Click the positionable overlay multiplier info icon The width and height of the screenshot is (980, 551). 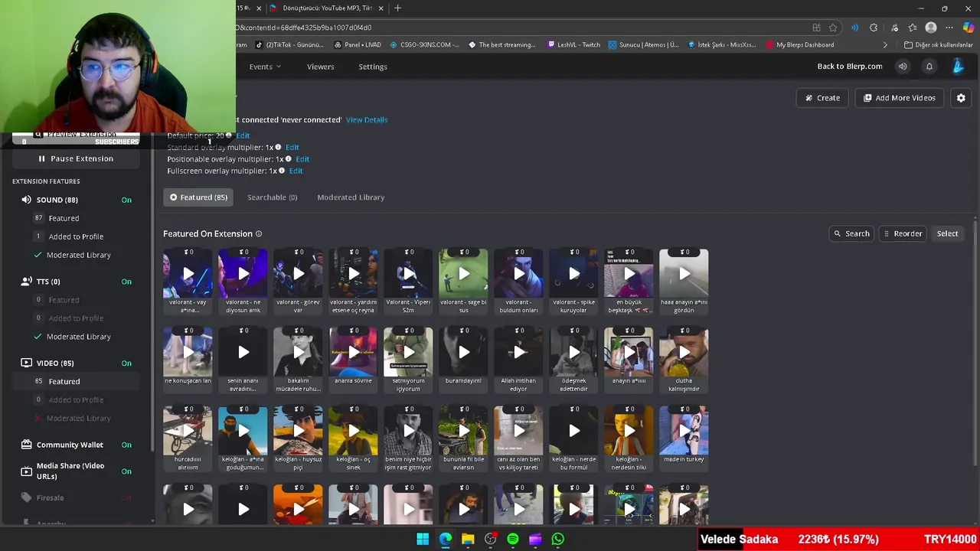coord(289,159)
